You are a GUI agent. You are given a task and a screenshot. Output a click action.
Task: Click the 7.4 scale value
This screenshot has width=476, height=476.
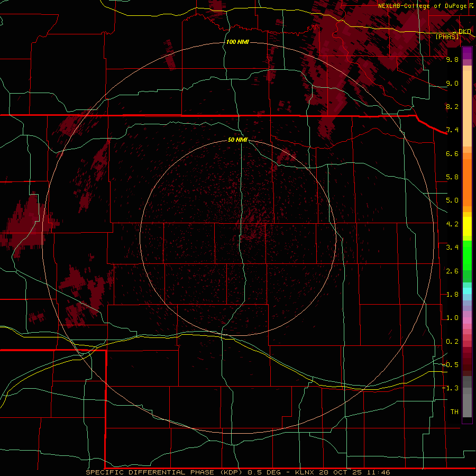452,130
